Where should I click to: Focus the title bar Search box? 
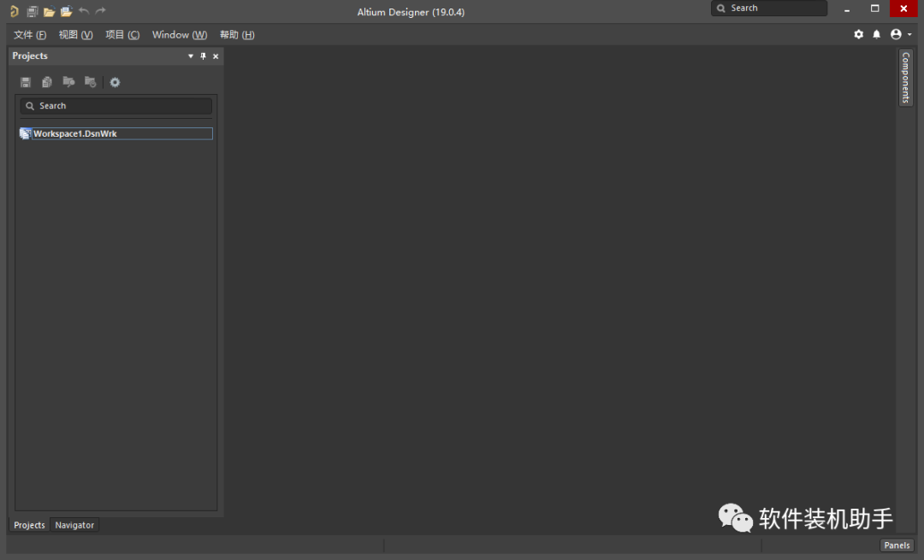point(769,9)
